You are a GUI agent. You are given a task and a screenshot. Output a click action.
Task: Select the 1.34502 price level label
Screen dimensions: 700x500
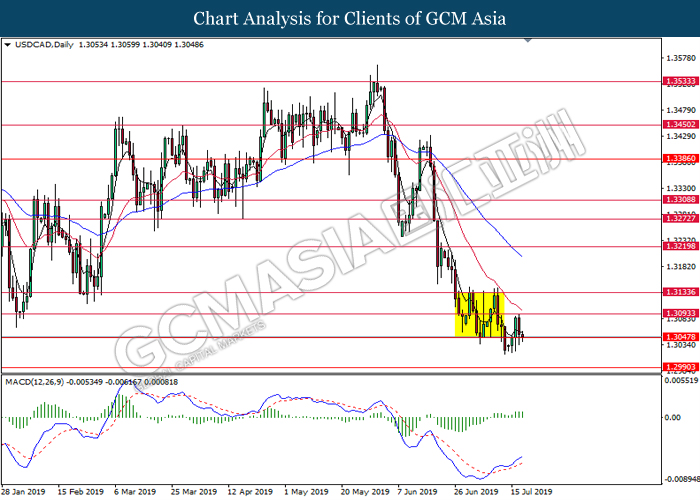tap(680, 125)
